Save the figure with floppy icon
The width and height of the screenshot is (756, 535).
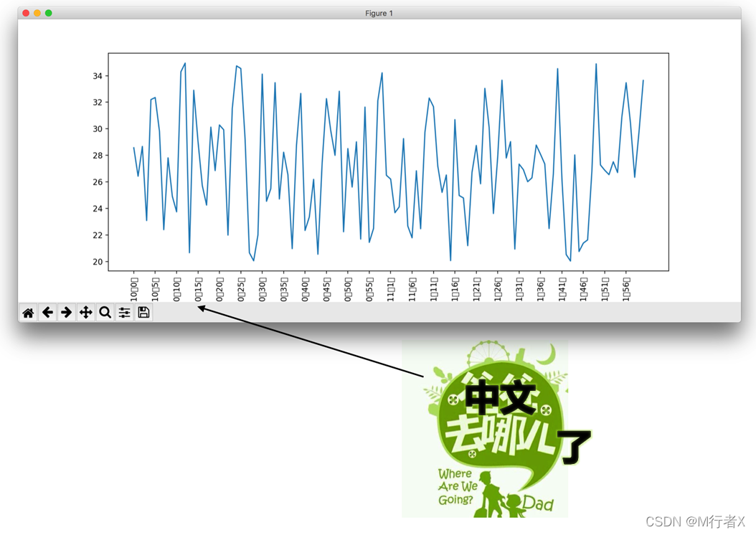(143, 313)
